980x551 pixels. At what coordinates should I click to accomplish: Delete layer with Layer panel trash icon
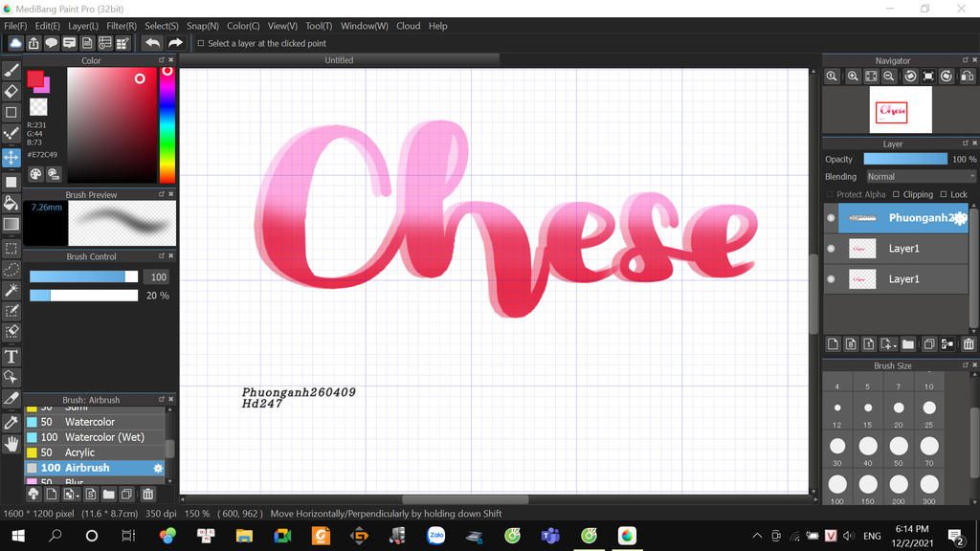coord(969,344)
